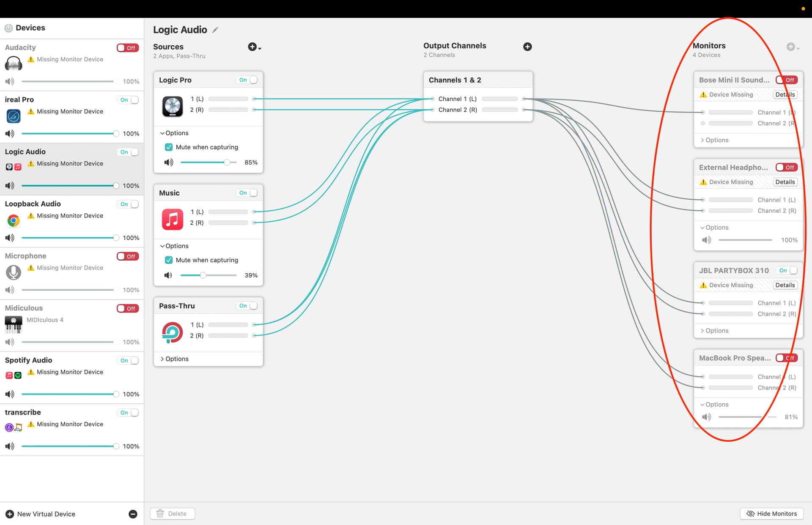Uncheck Mute when capturing for Logic Pro
This screenshot has height=525, width=812.
pos(169,147)
